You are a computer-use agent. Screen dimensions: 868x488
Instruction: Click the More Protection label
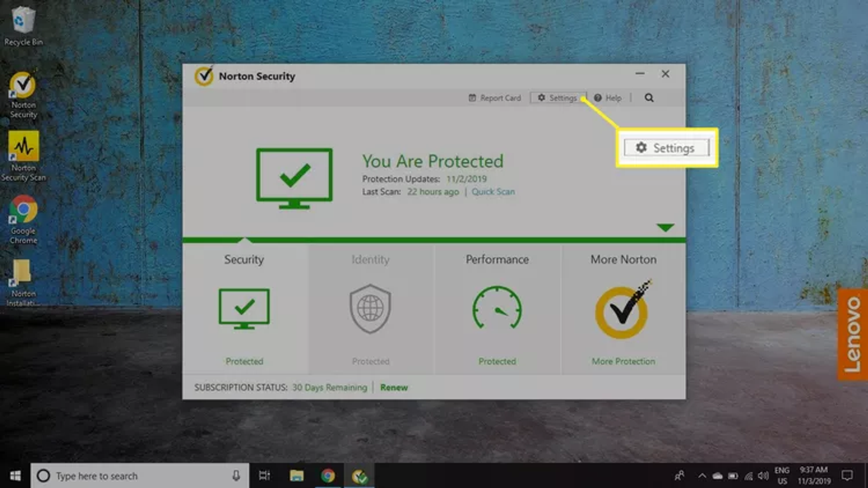[x=623, y=361]
